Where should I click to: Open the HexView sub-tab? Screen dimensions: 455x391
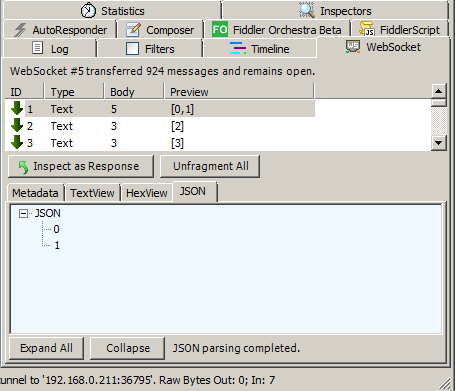(x=146, y=193)
